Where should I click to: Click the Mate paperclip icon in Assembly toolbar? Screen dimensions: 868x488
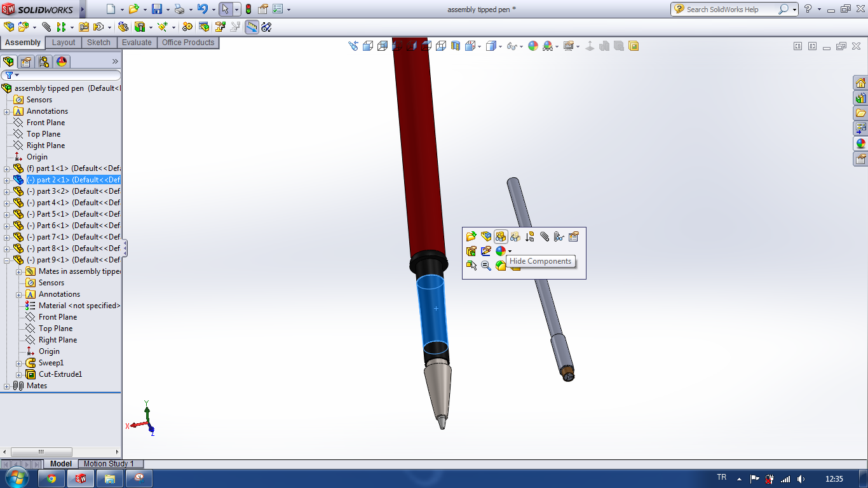coord(46,27)
